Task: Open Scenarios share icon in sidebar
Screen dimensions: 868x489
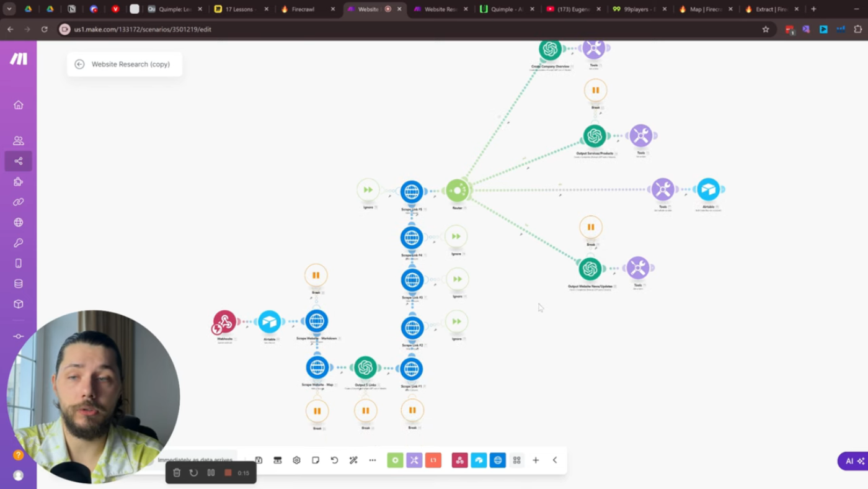Action: coord(19,161)
